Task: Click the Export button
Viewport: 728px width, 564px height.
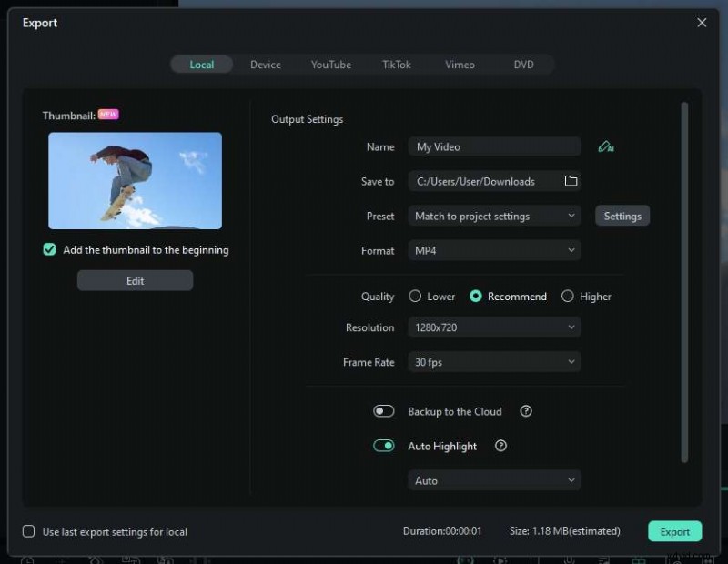Action: coord(674,531)
